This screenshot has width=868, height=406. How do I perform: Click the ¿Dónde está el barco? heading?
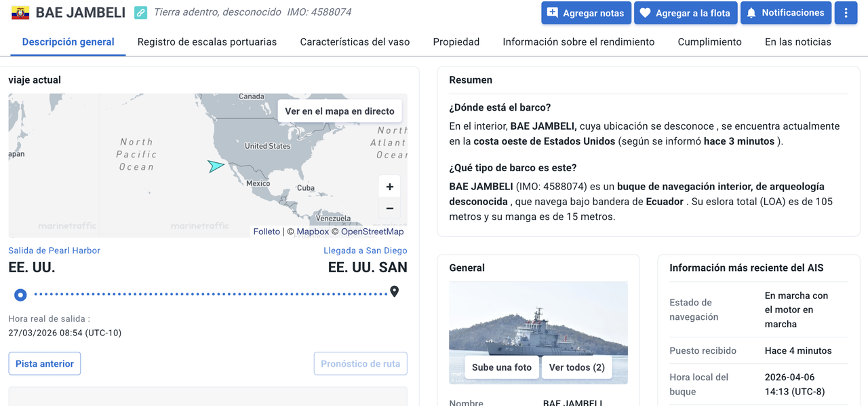500,107
